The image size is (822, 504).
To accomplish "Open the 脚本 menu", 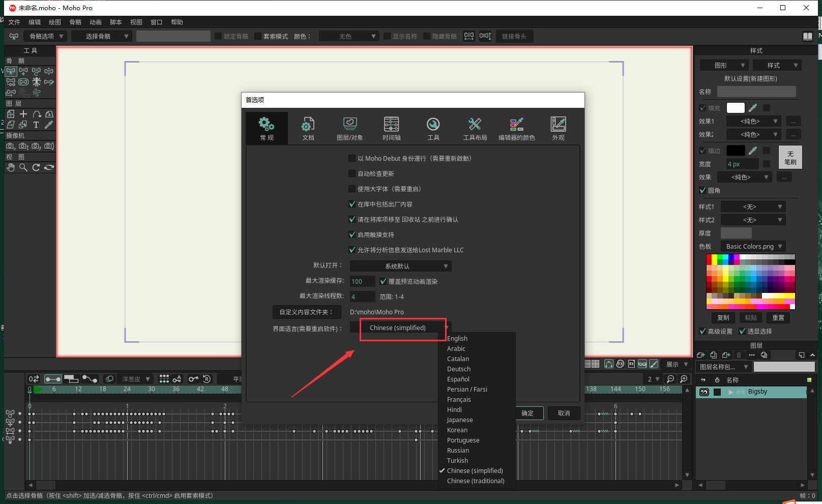I will (x=116, y=22).
